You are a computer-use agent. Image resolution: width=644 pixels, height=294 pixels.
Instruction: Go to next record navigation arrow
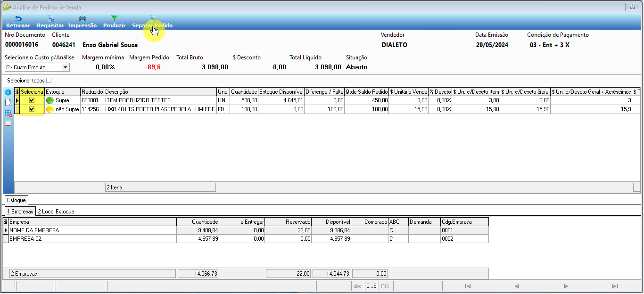pyautogui.click(x=566, y=286)
